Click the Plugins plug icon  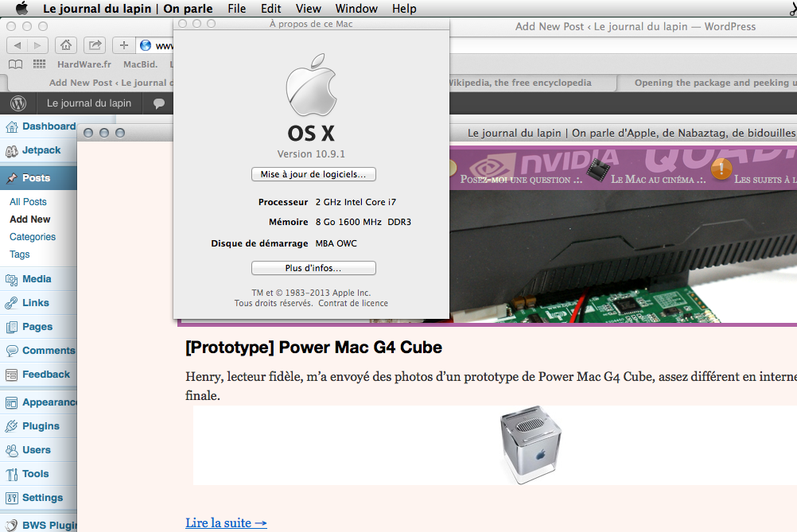(x=12, y=425)
